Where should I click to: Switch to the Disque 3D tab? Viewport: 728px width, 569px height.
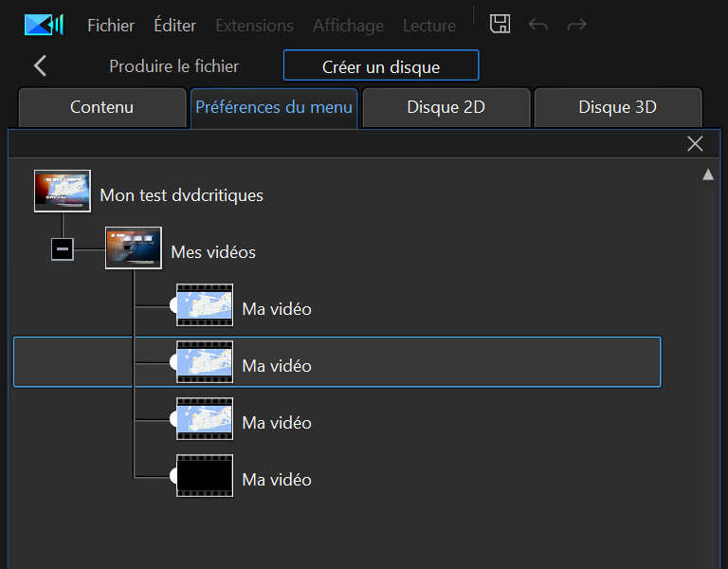pyautogui.click(x=617, y=107)
